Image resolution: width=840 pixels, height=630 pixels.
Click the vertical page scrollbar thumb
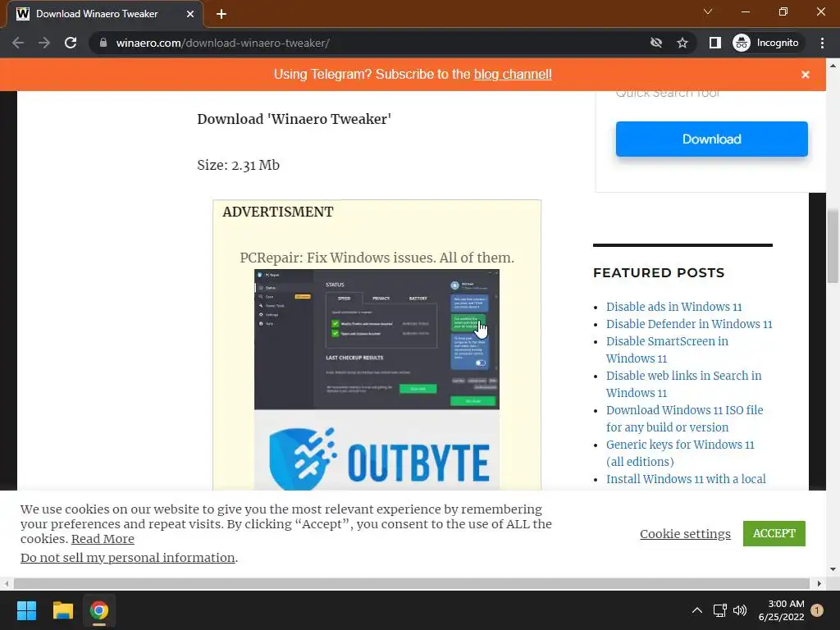pos(833,246)
